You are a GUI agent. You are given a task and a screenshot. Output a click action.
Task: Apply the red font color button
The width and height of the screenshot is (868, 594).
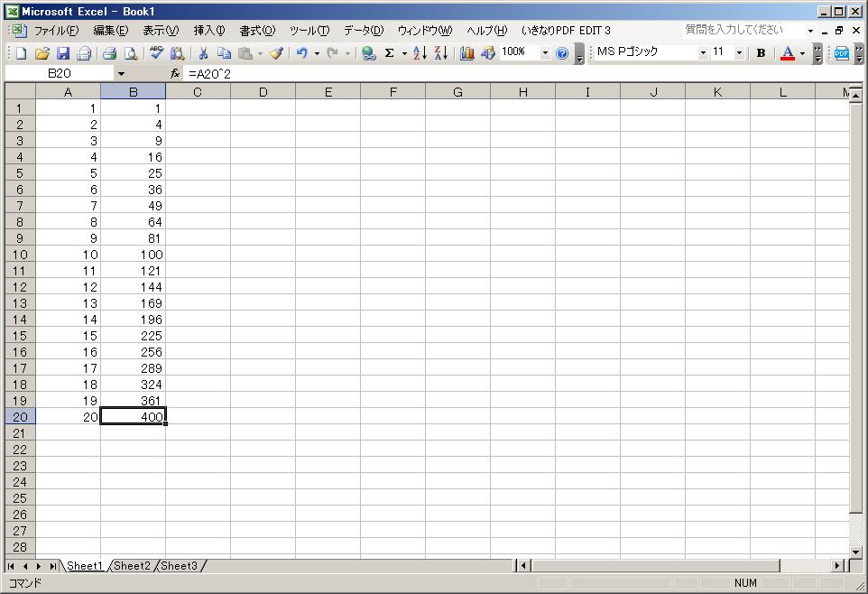pos(787,53)
